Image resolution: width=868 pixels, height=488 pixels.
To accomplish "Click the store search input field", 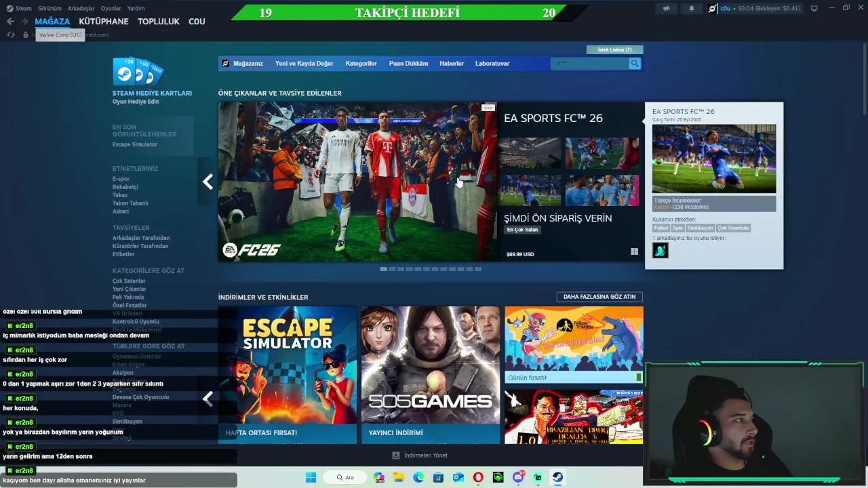I will pos(590,63).
